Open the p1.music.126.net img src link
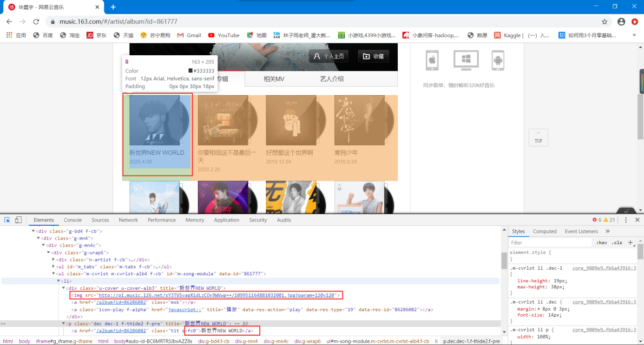Viewport: 644px width, 345px height. [x=216, y=295]
